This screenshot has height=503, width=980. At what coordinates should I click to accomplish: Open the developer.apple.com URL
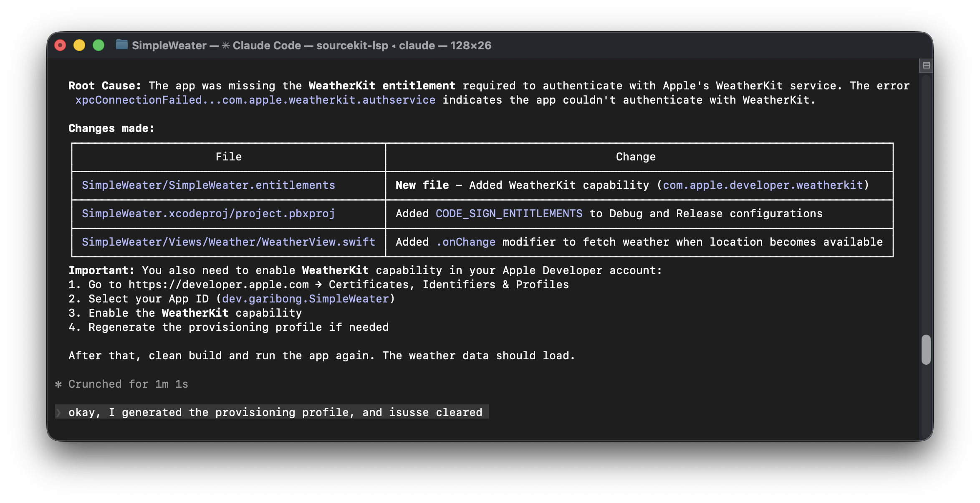tap(219, 285)
